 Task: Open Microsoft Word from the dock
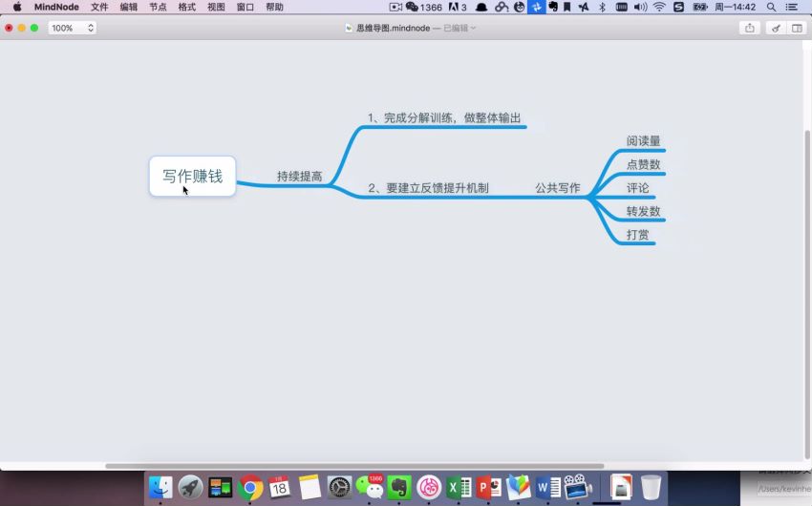coord(548,487)
